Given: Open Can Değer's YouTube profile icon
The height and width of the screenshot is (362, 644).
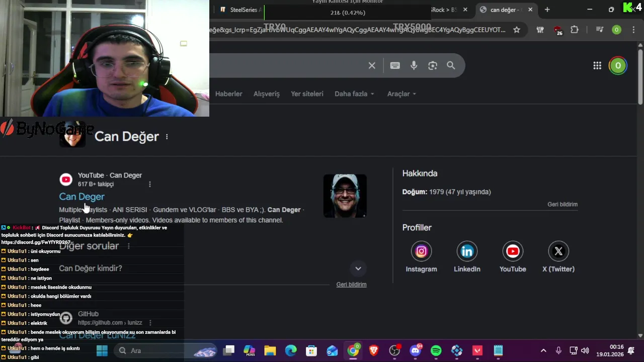Looking at the screenshot, I should pos(513,251).
